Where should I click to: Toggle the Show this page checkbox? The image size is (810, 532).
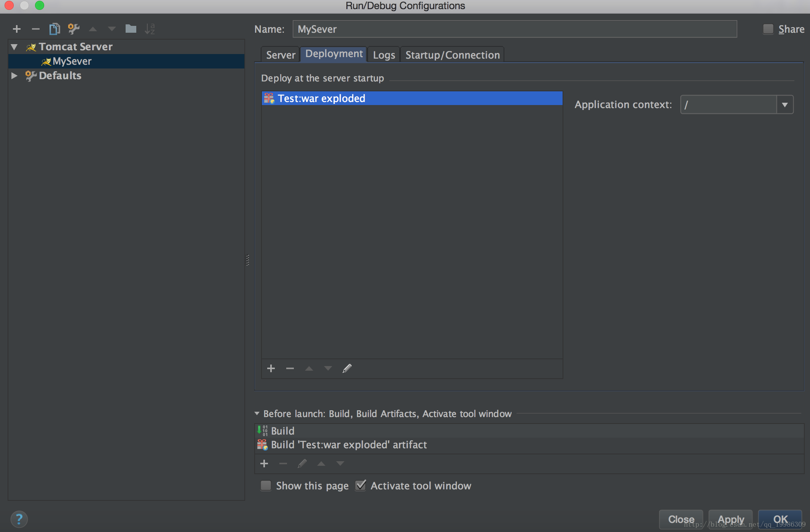point(266,486)
